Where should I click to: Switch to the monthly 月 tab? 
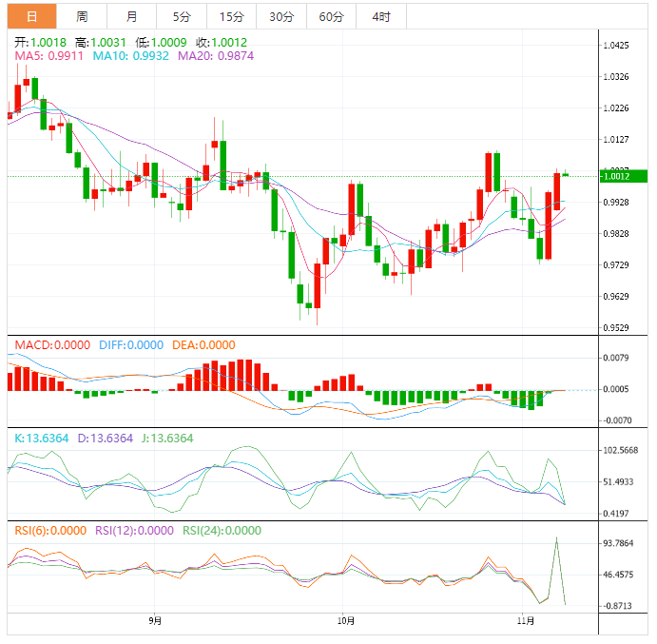131,16
